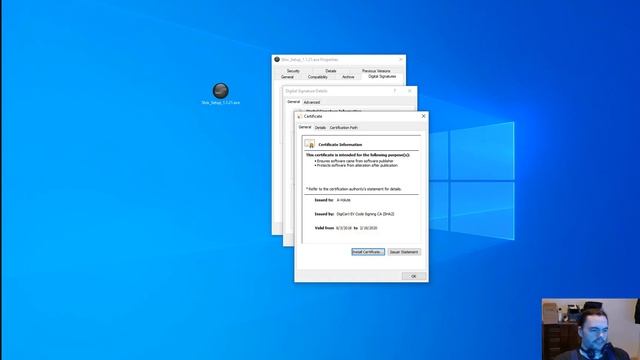Click the help question mark in Digital Signature Details
The image size is (640, 360).
[x=395, y=91]
